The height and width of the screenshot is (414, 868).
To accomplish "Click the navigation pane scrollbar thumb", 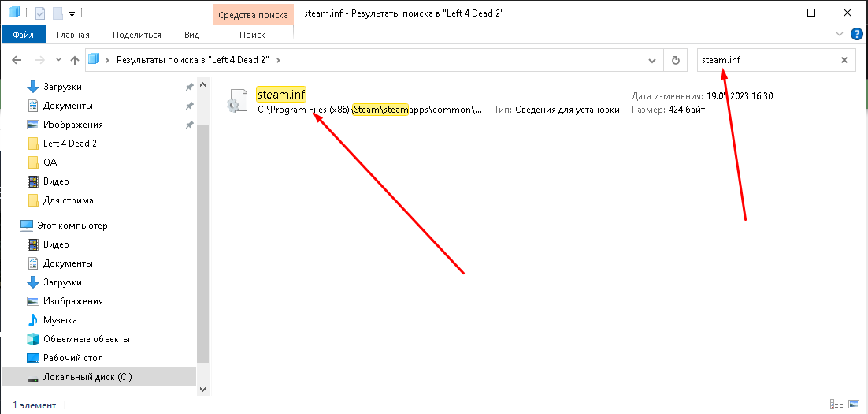I will coord(202,243).
